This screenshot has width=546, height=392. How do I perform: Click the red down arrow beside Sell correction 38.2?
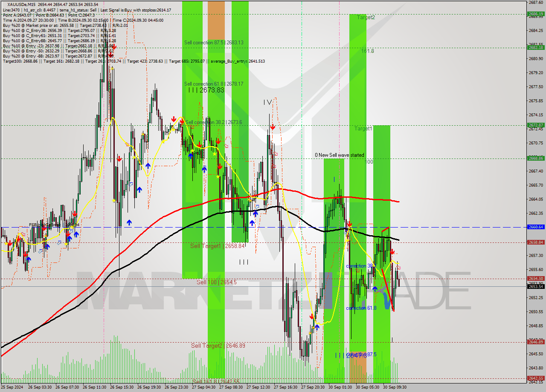point(182,121)
